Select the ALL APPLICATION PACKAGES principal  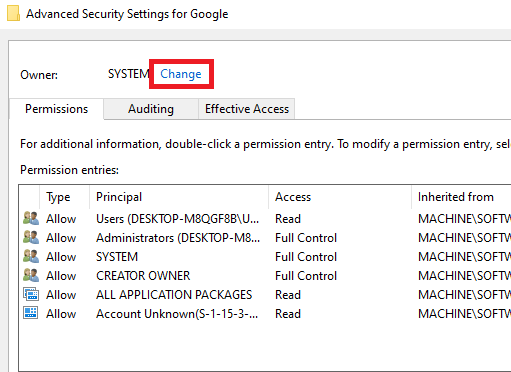[x=174, y=295]
